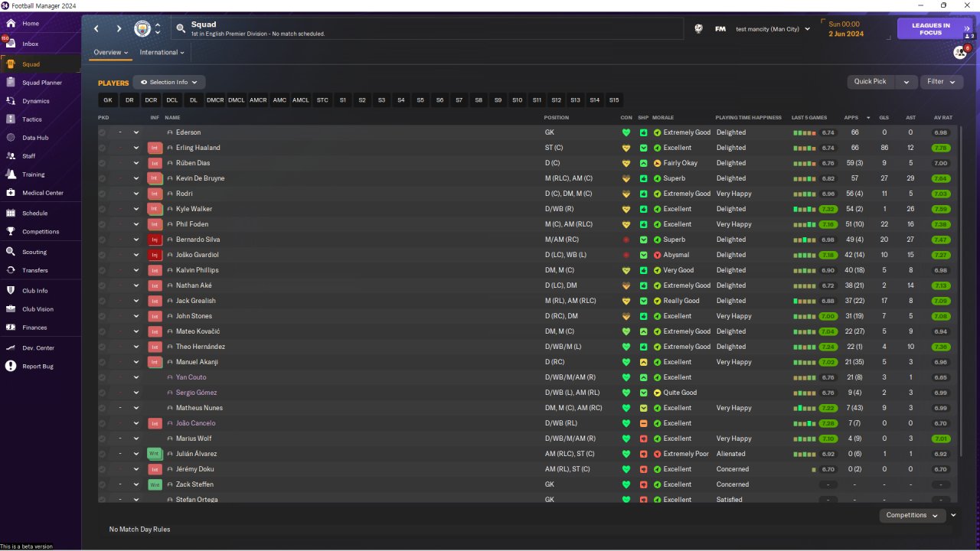Open the Tactics sidebar icon
This screenshot has height=551, width=980.
pyautogui.click(x=11, y=119)
